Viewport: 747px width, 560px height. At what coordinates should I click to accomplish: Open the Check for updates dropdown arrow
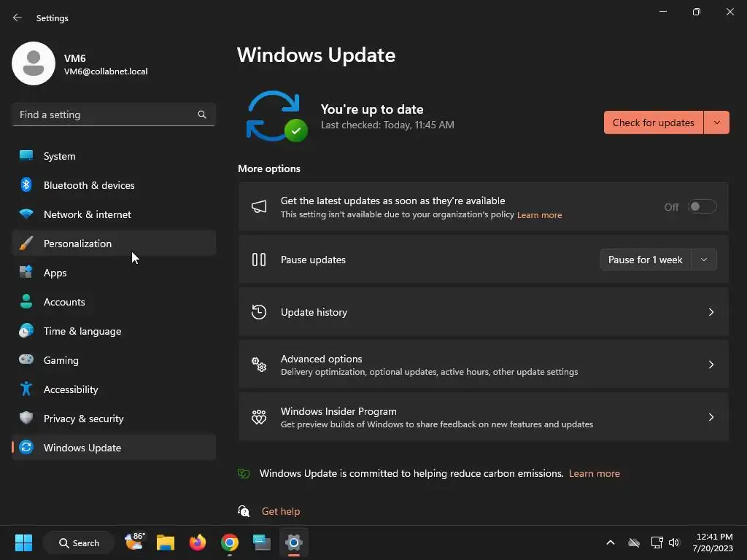(x=717, y=122)
